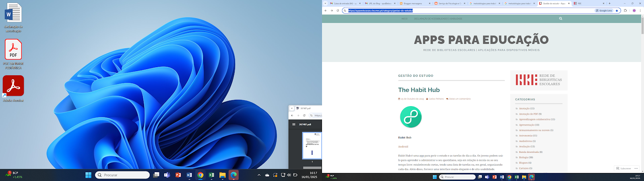Click the post date link
The width and height of the screenshot is (644, 181).
pyautogui.click(x=412, y=99)
